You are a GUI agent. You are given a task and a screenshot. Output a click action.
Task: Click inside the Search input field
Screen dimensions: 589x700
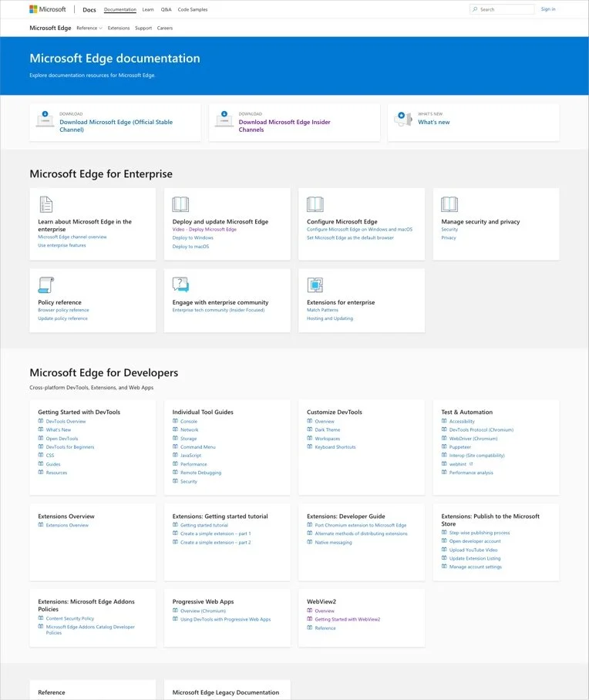[x=502, y=9]
